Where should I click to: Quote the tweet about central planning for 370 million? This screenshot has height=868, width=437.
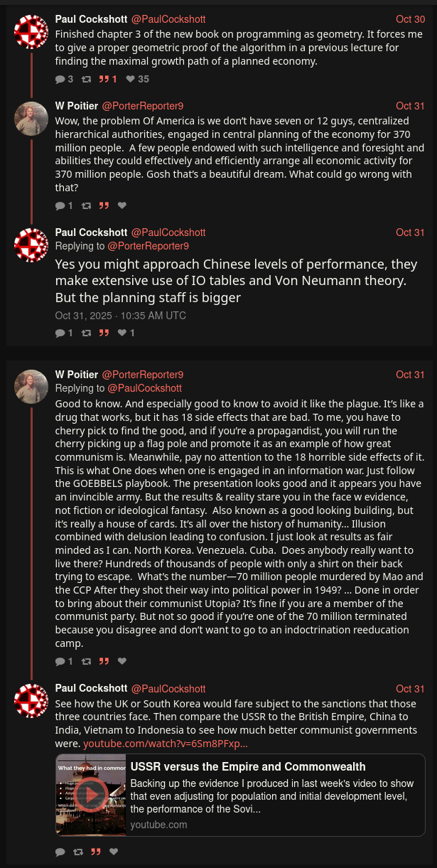point(104,206)
